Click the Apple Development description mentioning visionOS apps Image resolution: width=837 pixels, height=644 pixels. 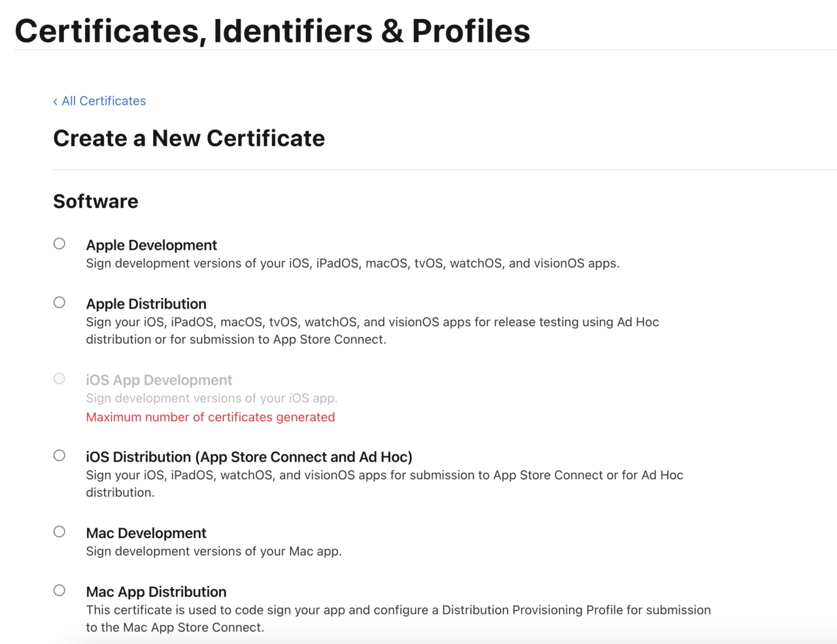[x=352, y=263]
